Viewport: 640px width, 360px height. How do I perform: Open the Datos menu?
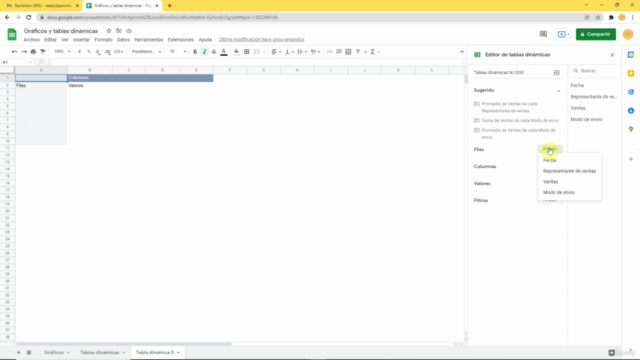point(123,40)
